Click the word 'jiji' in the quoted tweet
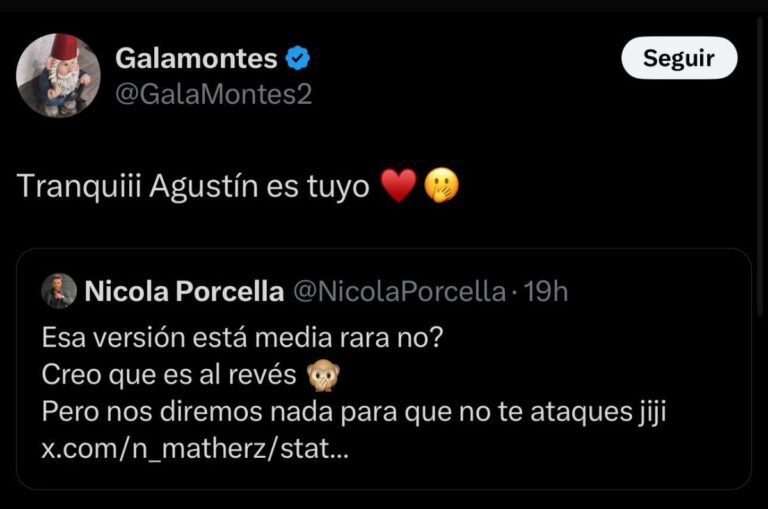Viewport: 768px width, 509px height. (x=652, y=412)
